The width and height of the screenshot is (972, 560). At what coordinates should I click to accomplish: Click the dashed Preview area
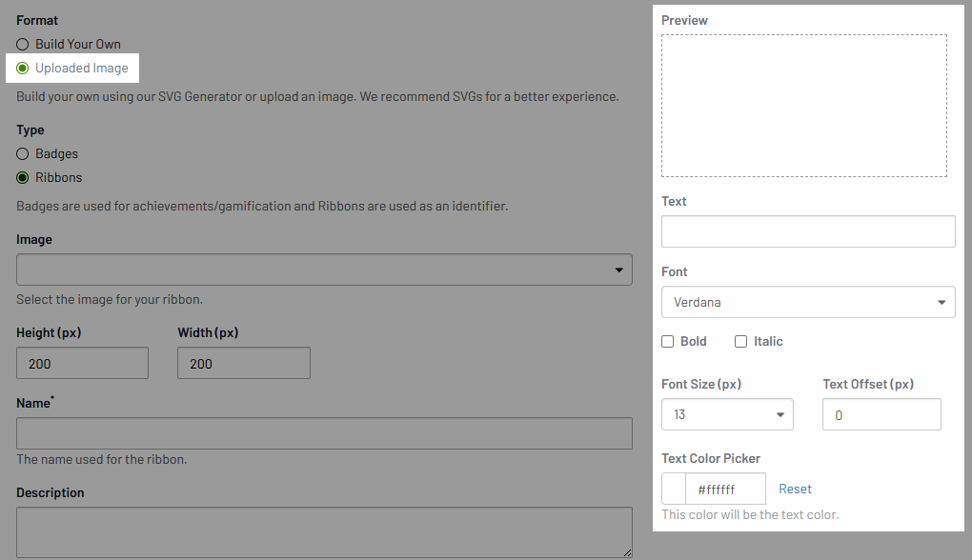[x=803, y=105]
